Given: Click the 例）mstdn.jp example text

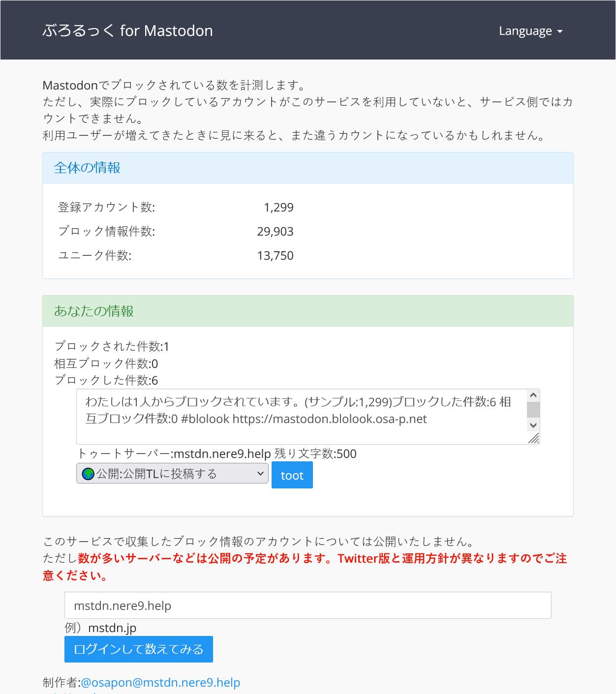Looking at the screenshot, I should [x=100, y=628].
